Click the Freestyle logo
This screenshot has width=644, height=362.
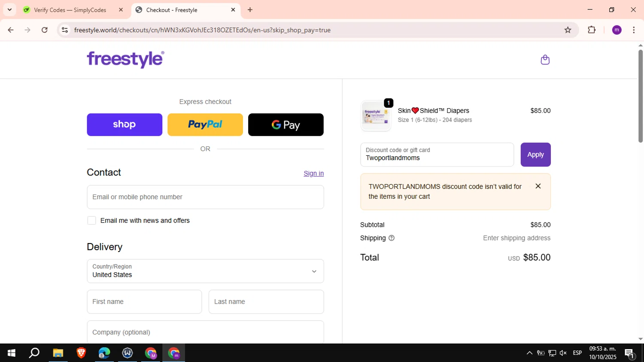point(125,59)
